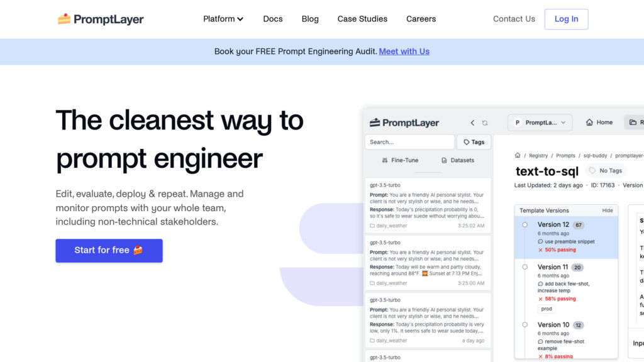Click the No Tags label

point(606,171)
